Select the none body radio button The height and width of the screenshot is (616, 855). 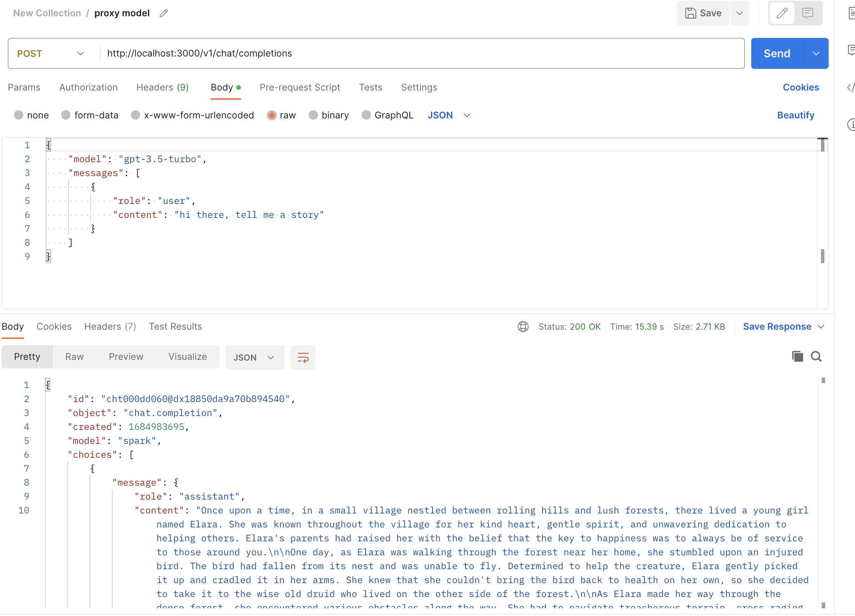pyautogui.click(x=19, y=115)
